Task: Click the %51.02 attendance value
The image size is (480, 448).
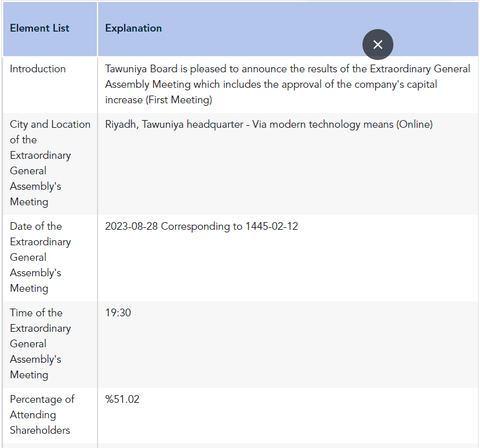Action: coord(122,400)
